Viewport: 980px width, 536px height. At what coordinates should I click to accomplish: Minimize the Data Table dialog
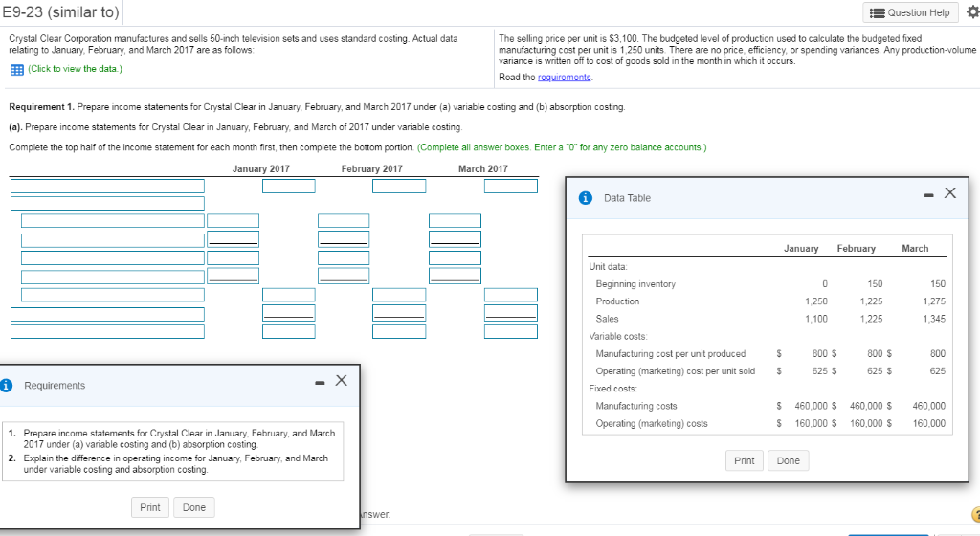click(x=928, y=195)
